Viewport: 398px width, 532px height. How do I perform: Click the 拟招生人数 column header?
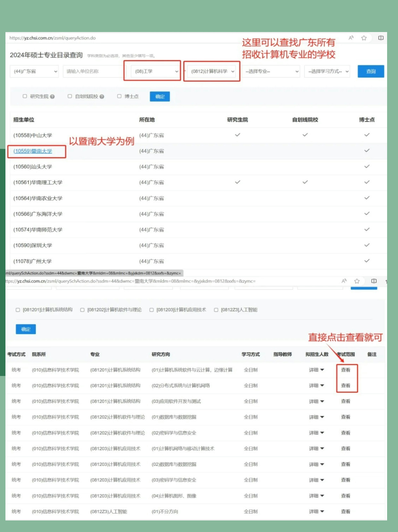317,354
